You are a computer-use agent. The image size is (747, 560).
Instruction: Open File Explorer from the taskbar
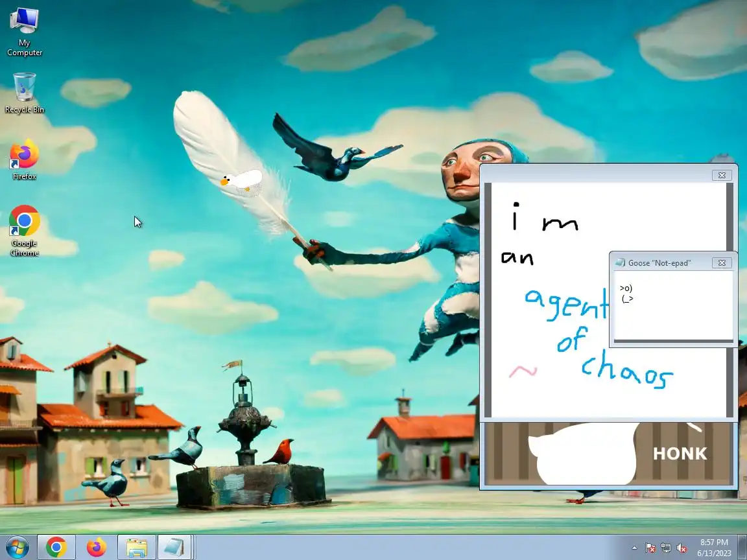pos(137,548)
